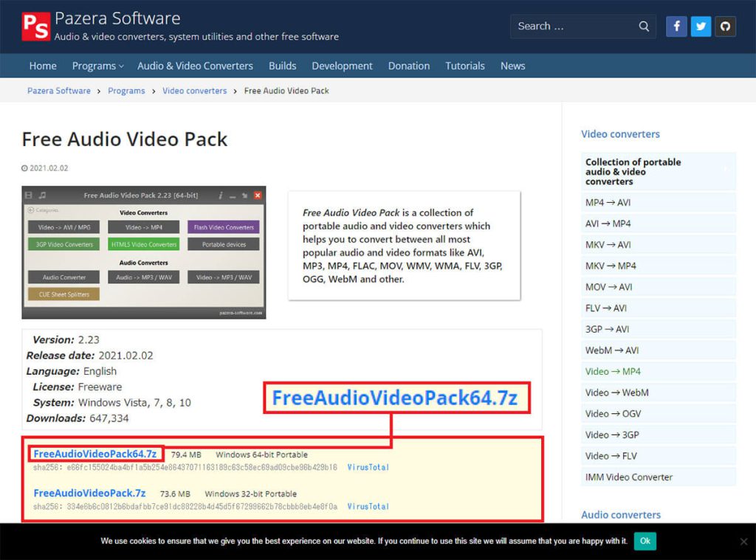The height and width of the screenshot is (560, 756).
Task: Open Video → OGV converter link
Action: [659, 414]
